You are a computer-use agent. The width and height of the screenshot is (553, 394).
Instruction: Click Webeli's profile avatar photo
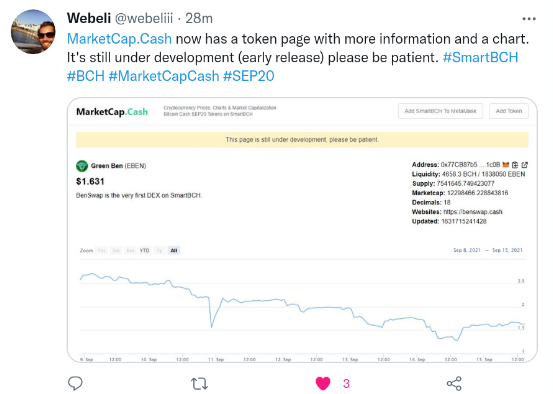(x=33, y=32)
